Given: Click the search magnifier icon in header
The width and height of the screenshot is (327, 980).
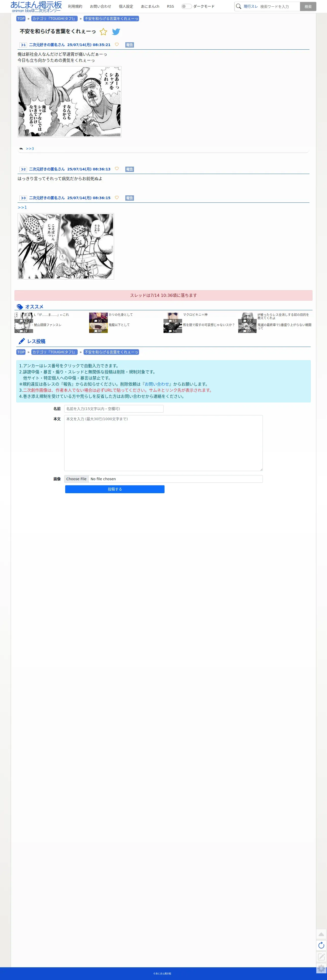Looking at the screenshot, I should pyautogui.click(x=239, y=6).
